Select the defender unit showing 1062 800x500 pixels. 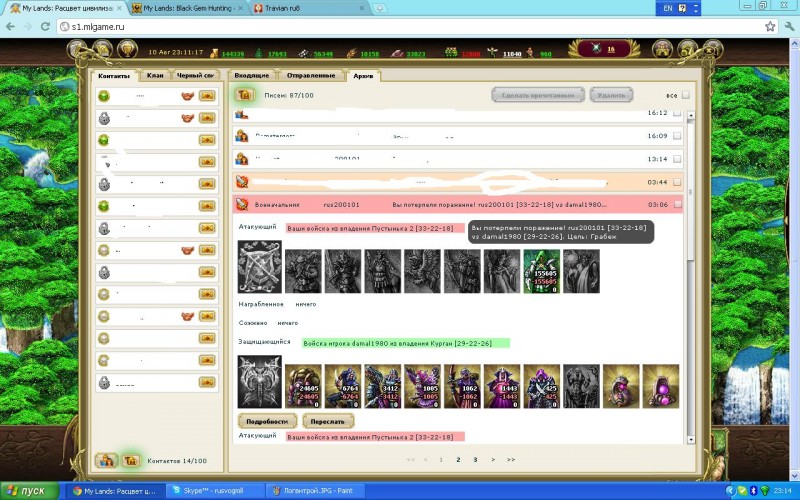point(462,386)
